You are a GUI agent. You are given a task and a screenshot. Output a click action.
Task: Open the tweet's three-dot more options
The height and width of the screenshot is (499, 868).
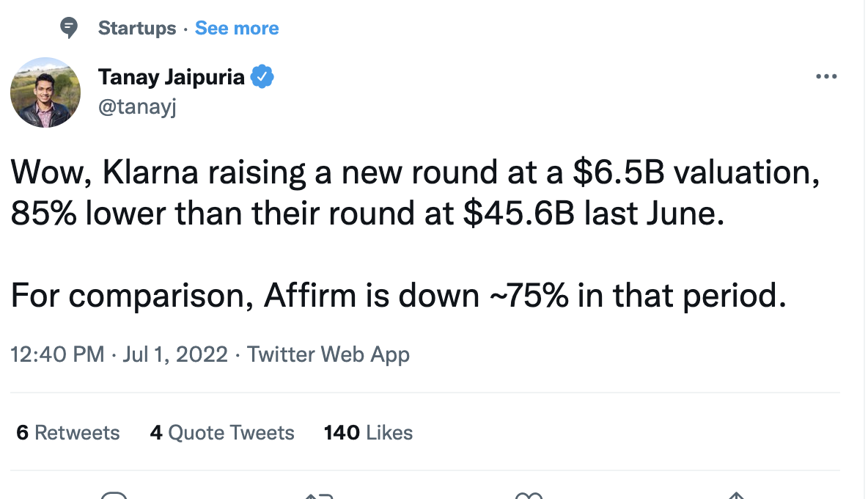click(x=826, y=76)
